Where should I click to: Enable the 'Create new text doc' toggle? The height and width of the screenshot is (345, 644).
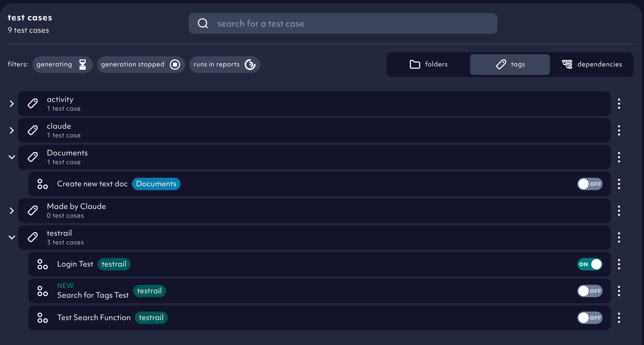point(590,184)
